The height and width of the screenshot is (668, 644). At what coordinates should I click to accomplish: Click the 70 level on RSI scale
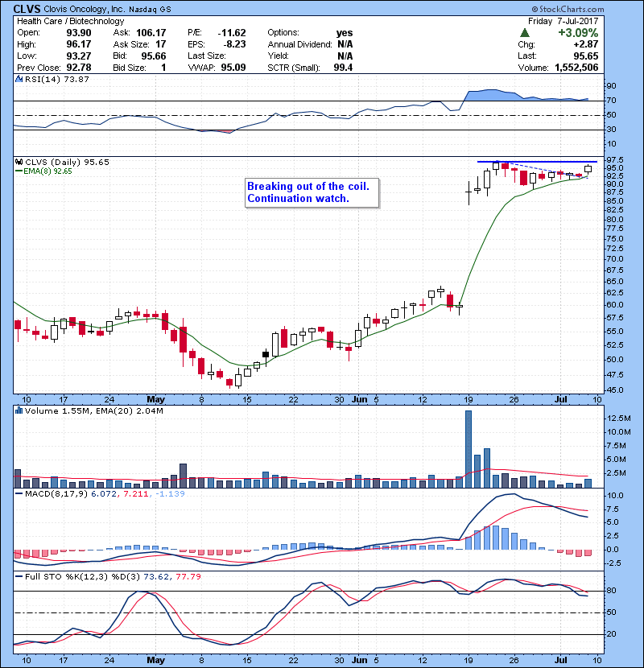[611, 101]
